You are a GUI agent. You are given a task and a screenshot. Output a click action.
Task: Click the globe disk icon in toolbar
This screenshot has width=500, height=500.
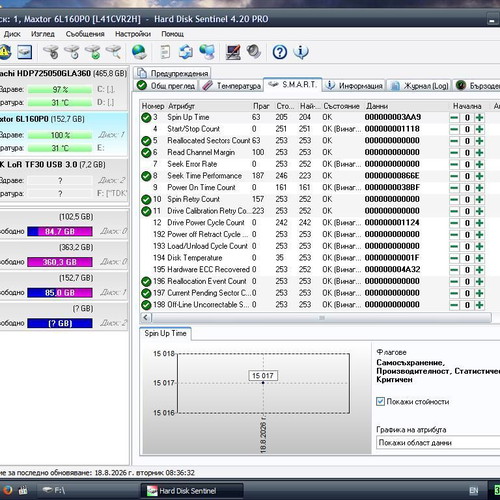(139, 52)
